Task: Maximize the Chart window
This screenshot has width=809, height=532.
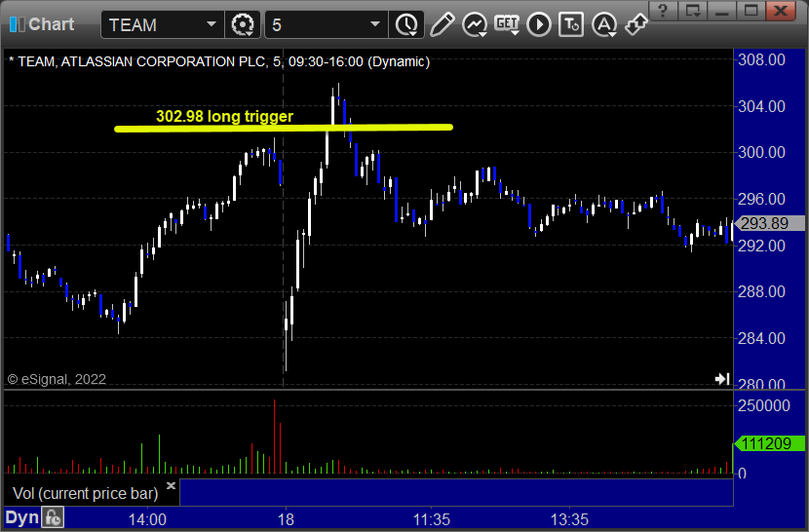Action: 751,11
